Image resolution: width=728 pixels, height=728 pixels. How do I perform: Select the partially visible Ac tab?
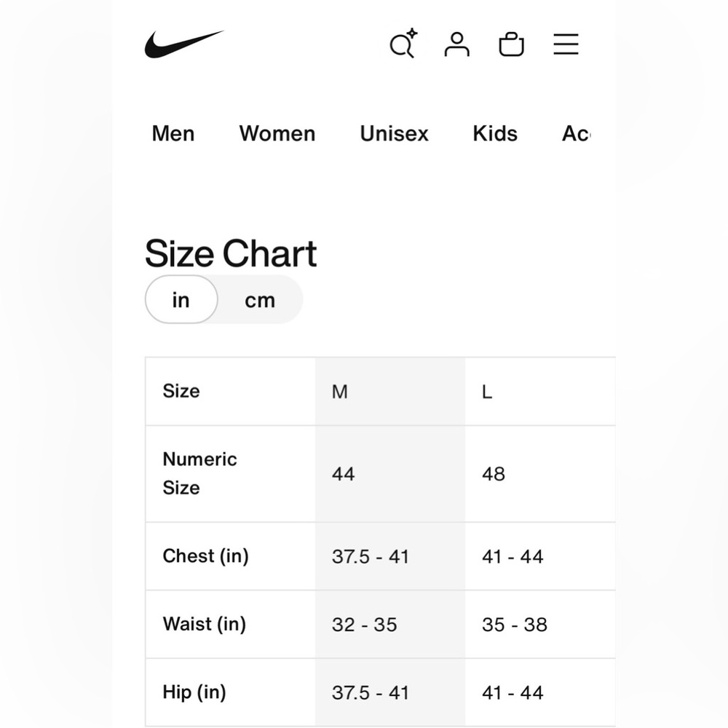(576, 134)
